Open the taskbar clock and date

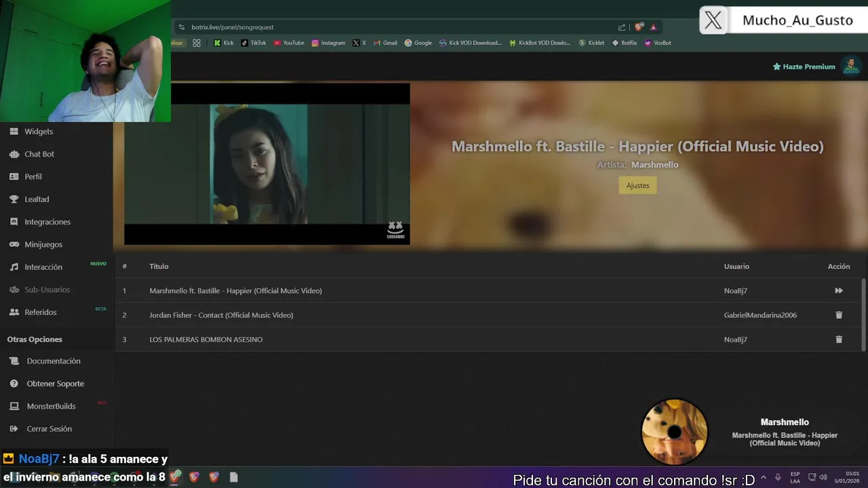(x=847, y=477)
